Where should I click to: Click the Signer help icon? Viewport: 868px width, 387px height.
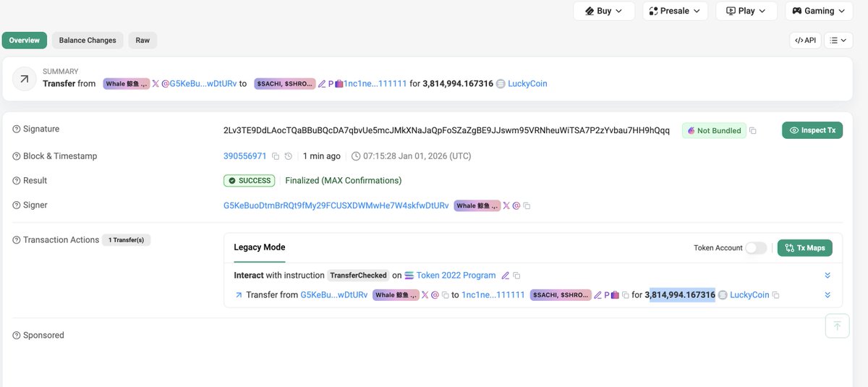[x=17, y=205]
